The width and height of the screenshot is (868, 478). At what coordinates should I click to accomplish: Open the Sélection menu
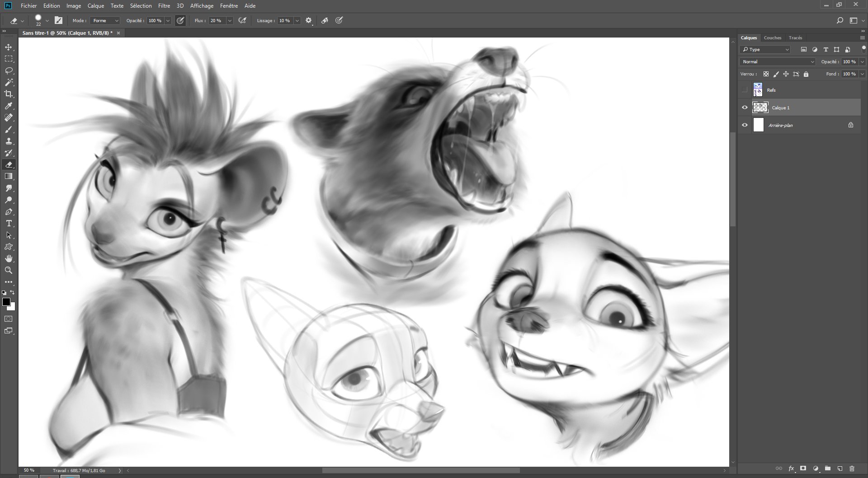[x=141, y=6]
